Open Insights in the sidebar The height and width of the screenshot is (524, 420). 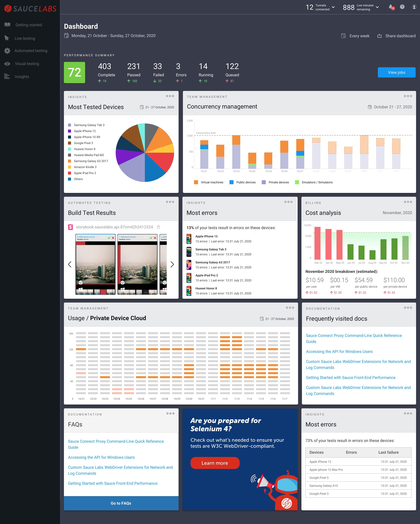pyautogui.click(x=22, y=77)
